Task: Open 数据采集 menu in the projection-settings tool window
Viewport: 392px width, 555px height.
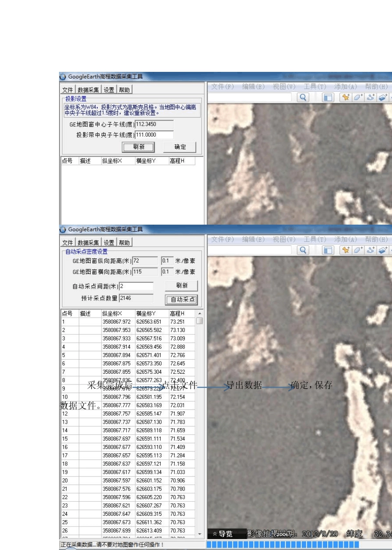Action: tap(88, 90)
